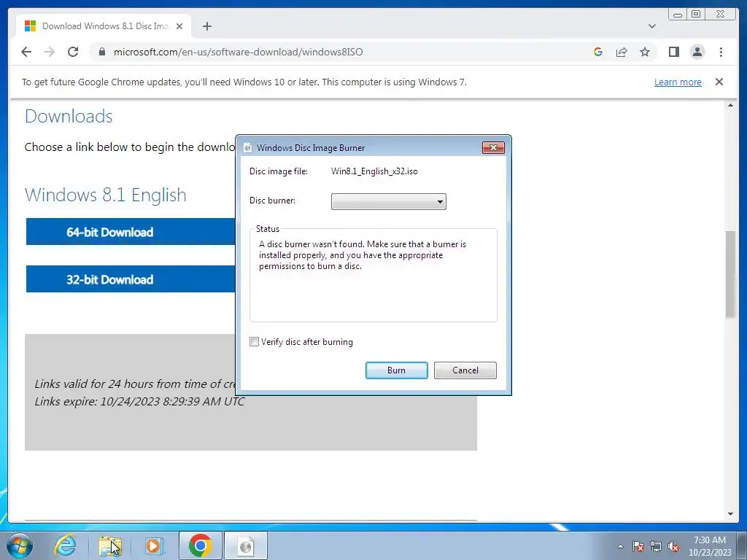Viewport: 747px width, 560px height.
Task: Click the disc burner wasn't found message
Action: click(363, 255)
